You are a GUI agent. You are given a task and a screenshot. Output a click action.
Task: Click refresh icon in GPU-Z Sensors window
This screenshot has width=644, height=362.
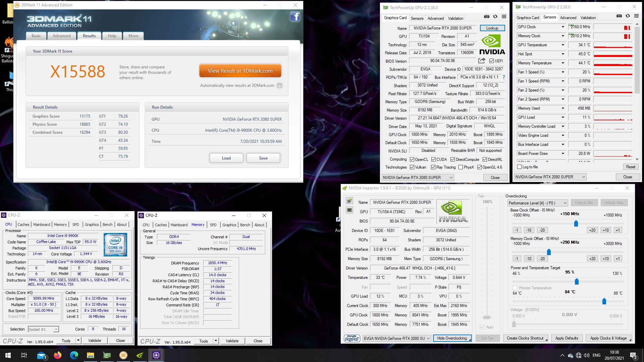coord(628,16)
